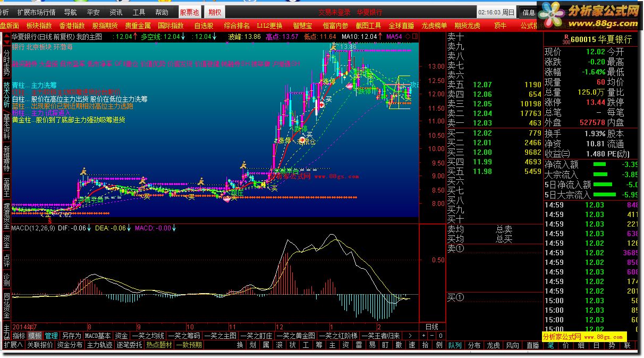Click the 另存为 save-as button

(71, 336)
